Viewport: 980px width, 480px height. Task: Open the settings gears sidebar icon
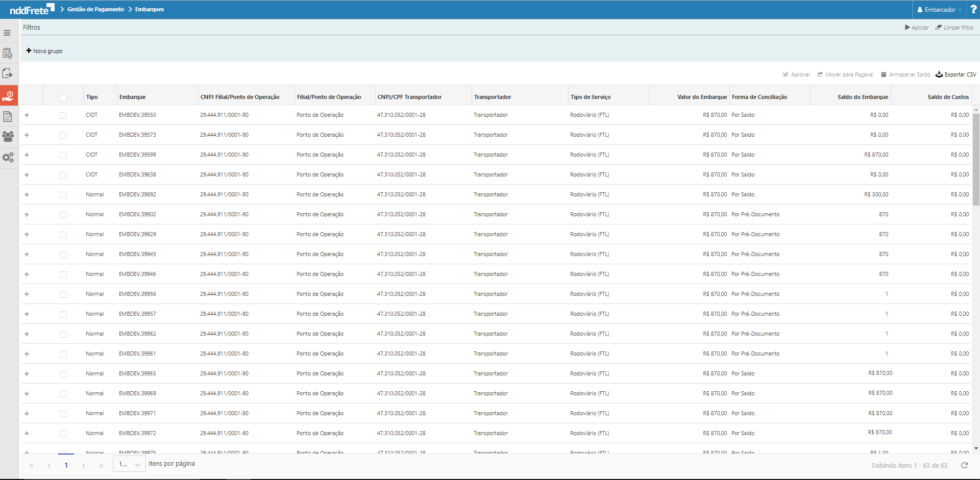tap(8, 158)
